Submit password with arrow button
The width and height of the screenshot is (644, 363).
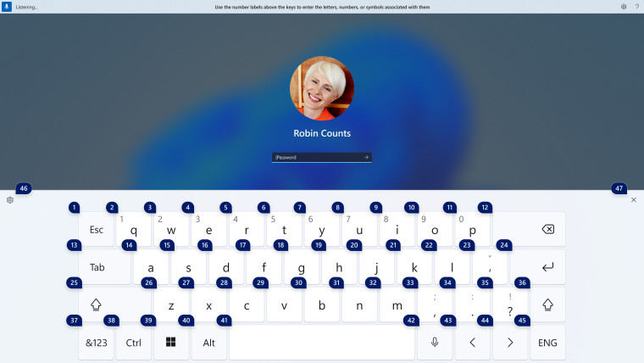coord(366,157)
